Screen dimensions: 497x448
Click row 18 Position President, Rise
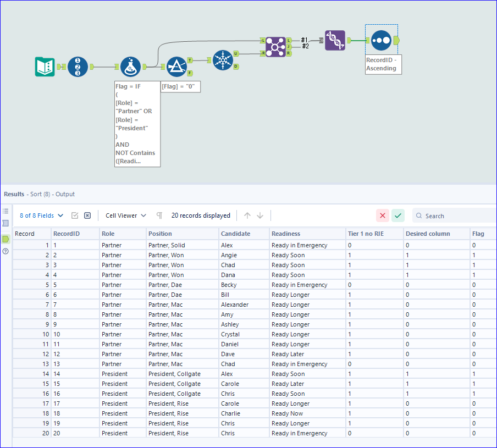[x=183, y=413]
